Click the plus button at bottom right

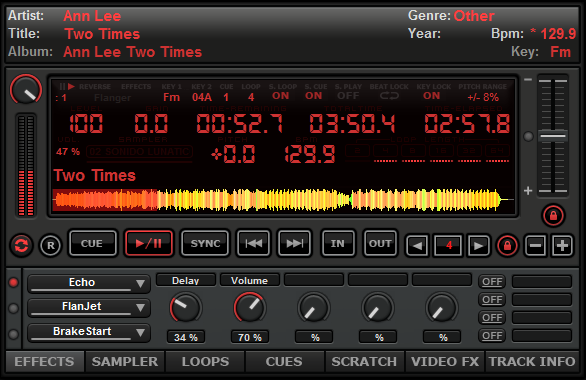562,245
